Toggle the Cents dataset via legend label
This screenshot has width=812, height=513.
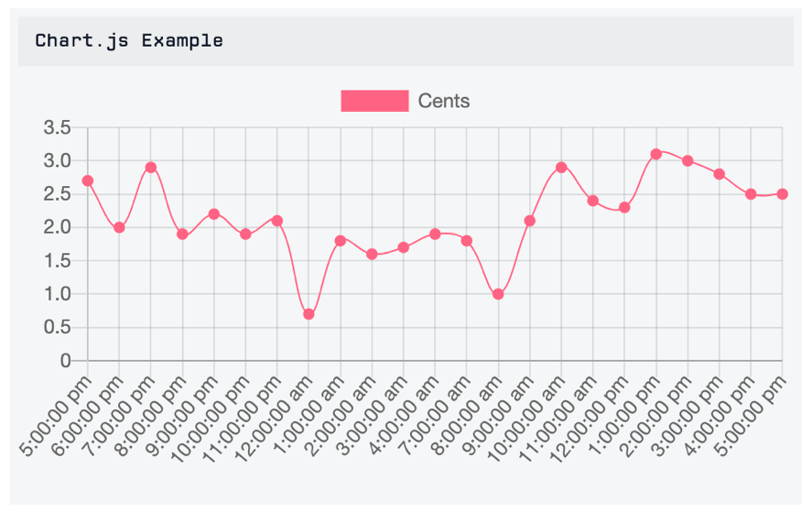(x=443, y=101)
